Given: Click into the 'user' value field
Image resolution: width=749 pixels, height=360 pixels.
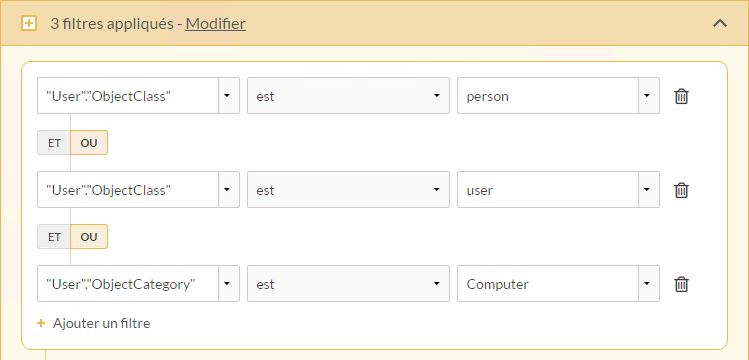Looking at the screenshot, I should (x=548, y=190).
